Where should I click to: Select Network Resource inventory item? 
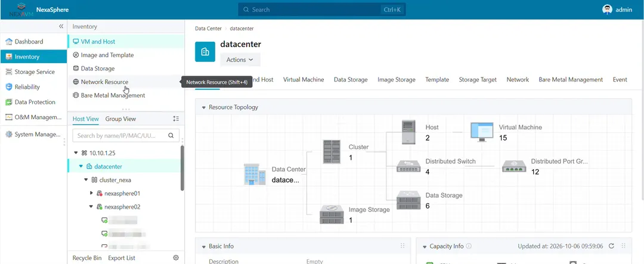click(x=126, y=82)
